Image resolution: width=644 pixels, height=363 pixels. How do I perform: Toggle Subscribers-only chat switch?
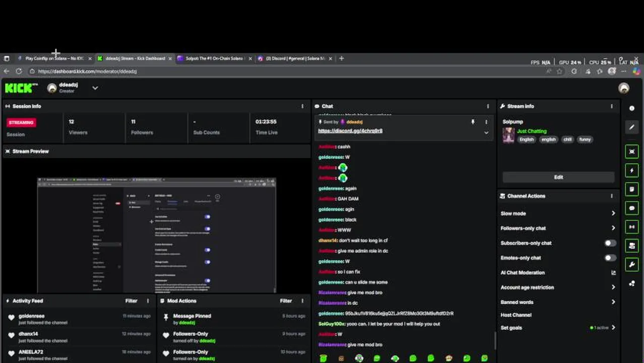coord(610,243)
